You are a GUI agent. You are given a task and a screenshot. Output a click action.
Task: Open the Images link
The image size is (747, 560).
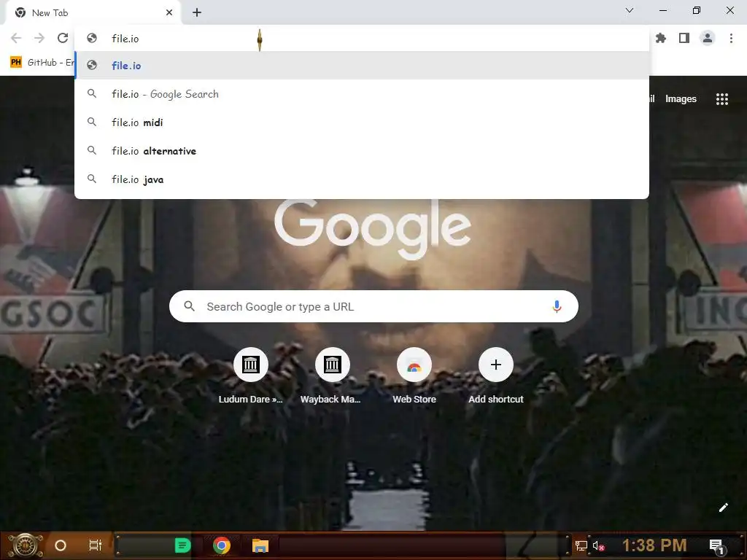point(681,99)
